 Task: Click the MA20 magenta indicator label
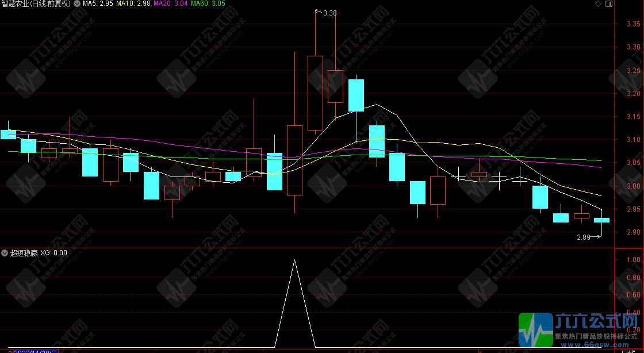pyautogui.click(x=171, y=3)
